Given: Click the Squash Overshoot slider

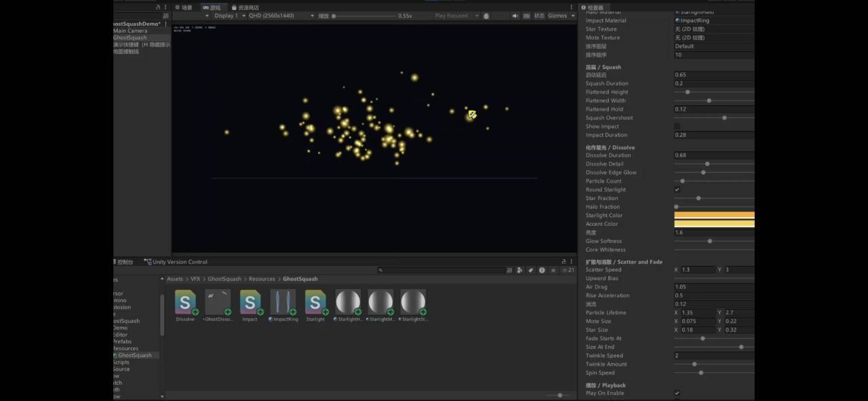Looking at the screenshot, I should point(714,118).
